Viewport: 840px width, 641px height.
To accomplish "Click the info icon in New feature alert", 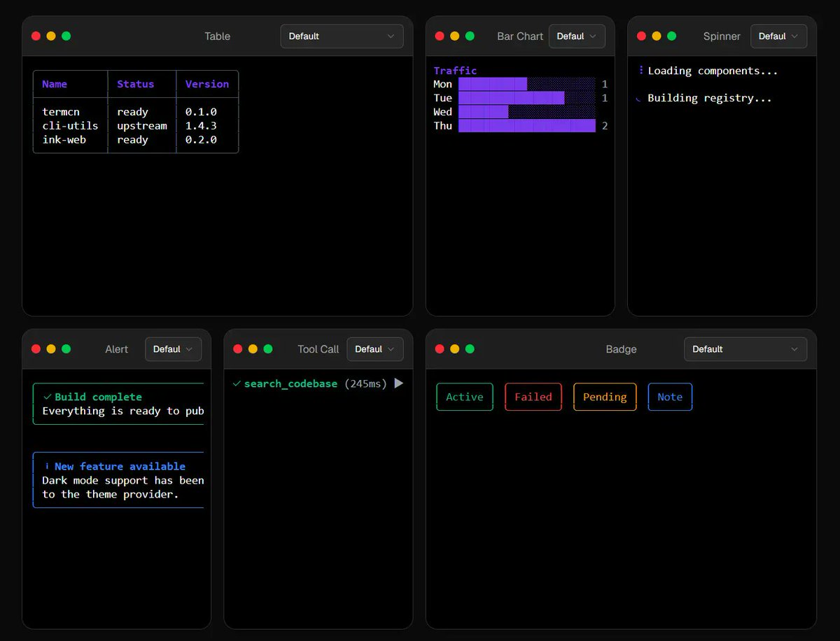I will (x=48, y=467).
